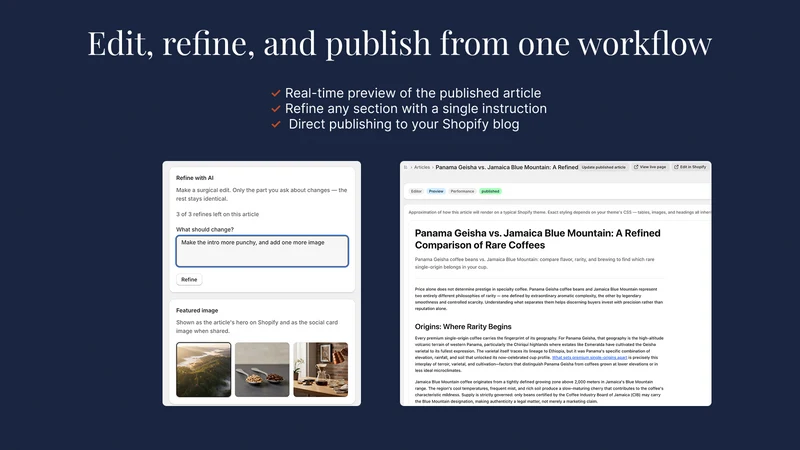
Task: Click Real-time preview of published article text
Action: [413, 93]
